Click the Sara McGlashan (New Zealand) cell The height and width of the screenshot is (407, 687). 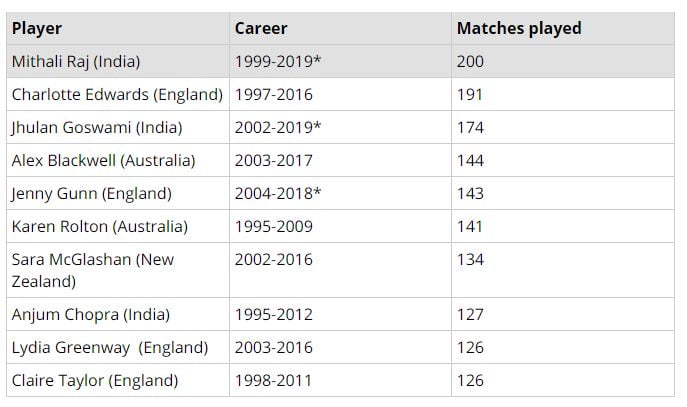pyautogui.click(x=92, y=270)
